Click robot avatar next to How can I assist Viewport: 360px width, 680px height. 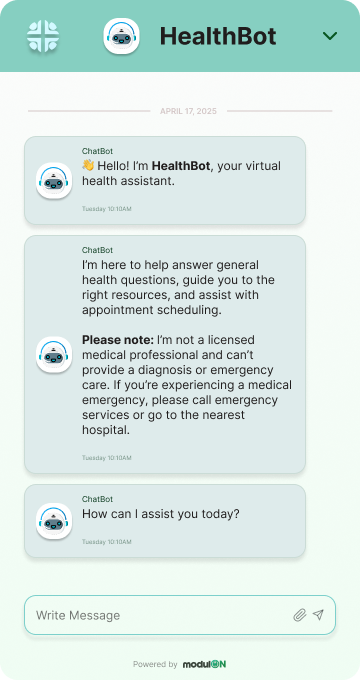54,521
